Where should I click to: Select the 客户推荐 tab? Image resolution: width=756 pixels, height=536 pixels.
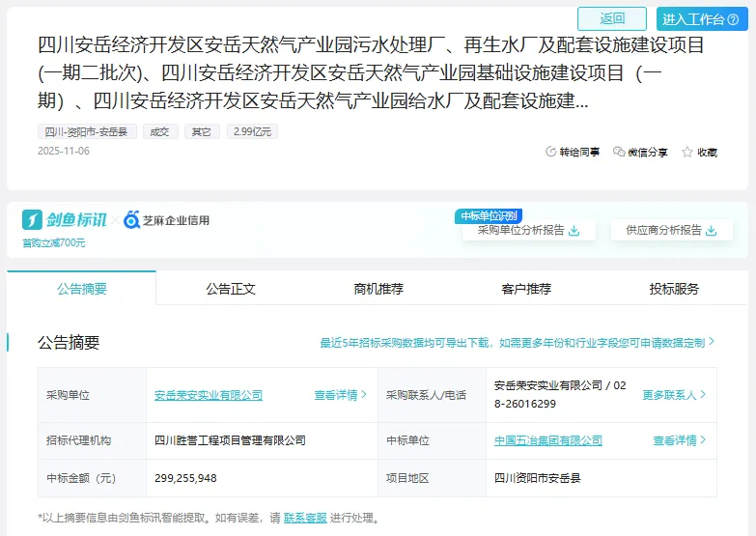[x=526, y=289]
